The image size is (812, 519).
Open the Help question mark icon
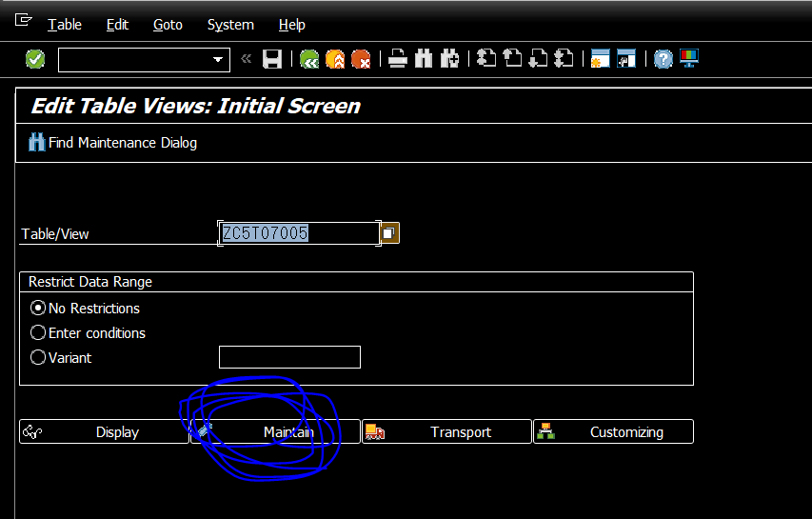(x=663, y=59)
